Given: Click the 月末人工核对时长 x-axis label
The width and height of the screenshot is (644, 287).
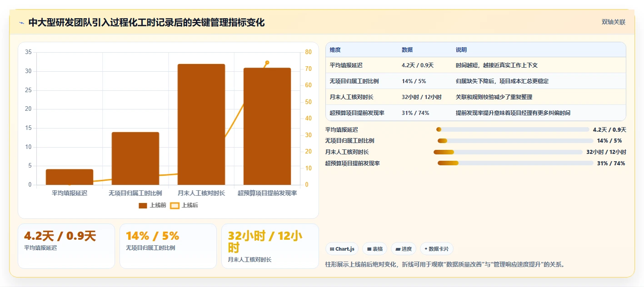Looking at the screenshot, I should 201,193.
